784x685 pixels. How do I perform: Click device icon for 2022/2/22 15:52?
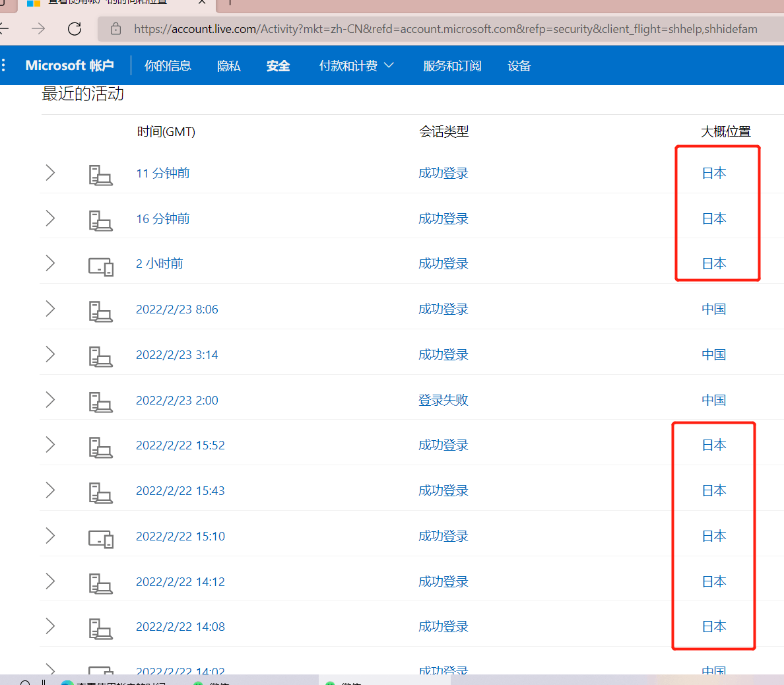[100, 447]
